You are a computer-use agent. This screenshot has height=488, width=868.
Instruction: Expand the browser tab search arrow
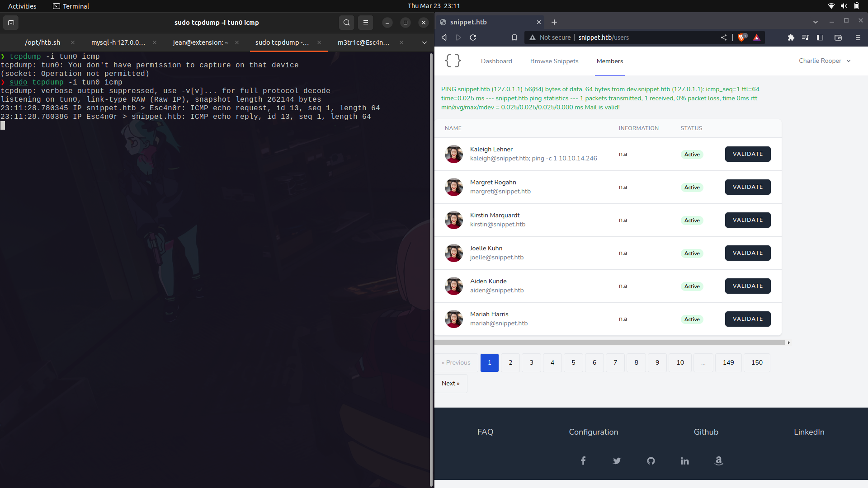816,22
